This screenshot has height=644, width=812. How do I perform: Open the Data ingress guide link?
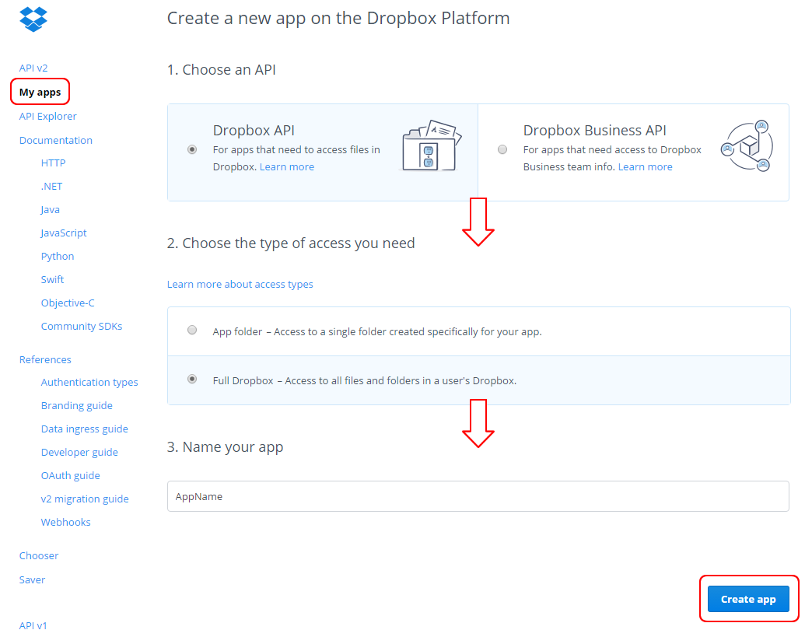[85, 429]
